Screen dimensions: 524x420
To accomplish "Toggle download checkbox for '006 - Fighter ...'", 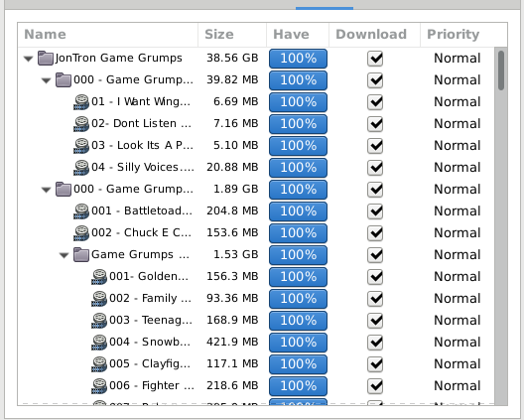I will tap(375, 386).
